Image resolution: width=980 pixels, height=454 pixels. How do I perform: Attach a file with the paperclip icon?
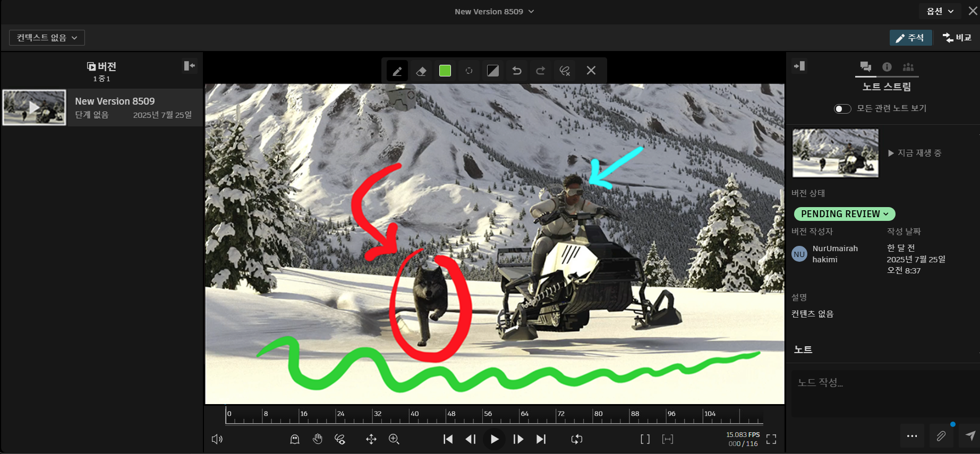pos(941,436)
